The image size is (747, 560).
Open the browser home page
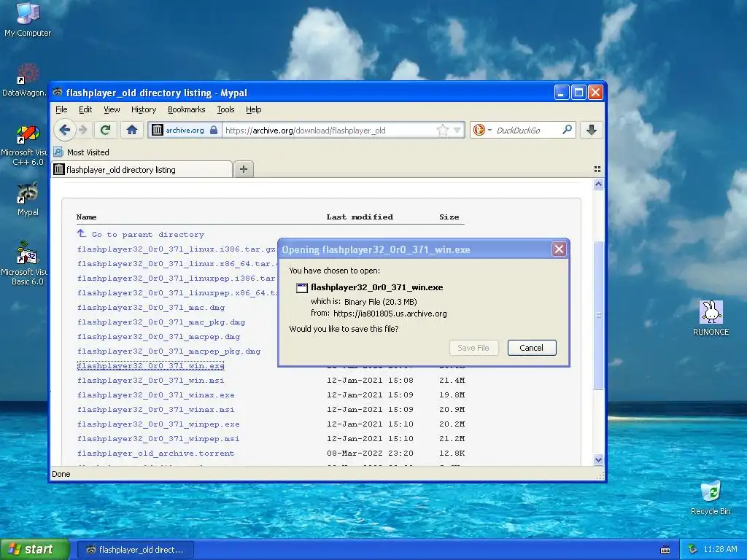click(132, 130)
